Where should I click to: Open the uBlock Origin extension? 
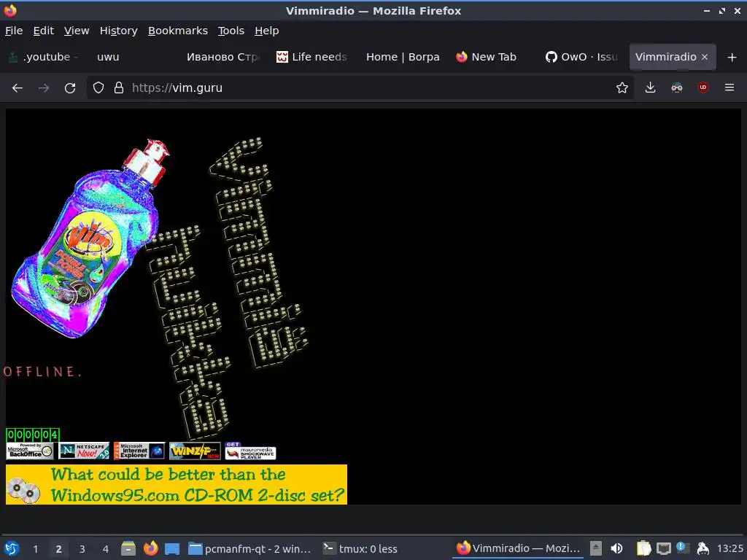point(703,87)
